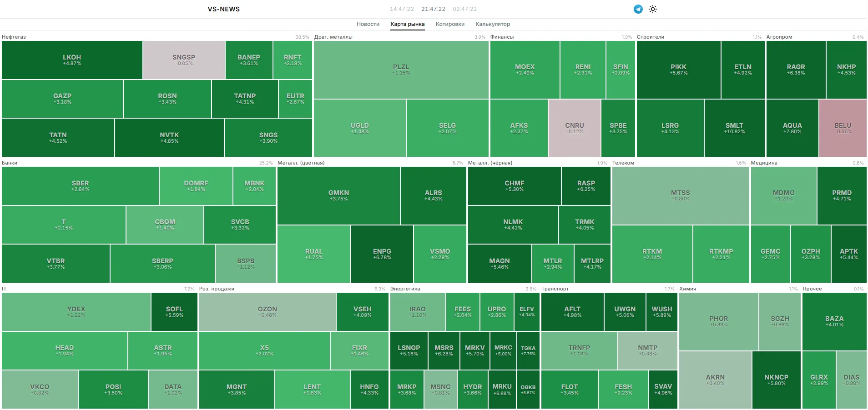Select the 21:47:22 current time
The height and width of the screenshot is (410, 868).
433,9
